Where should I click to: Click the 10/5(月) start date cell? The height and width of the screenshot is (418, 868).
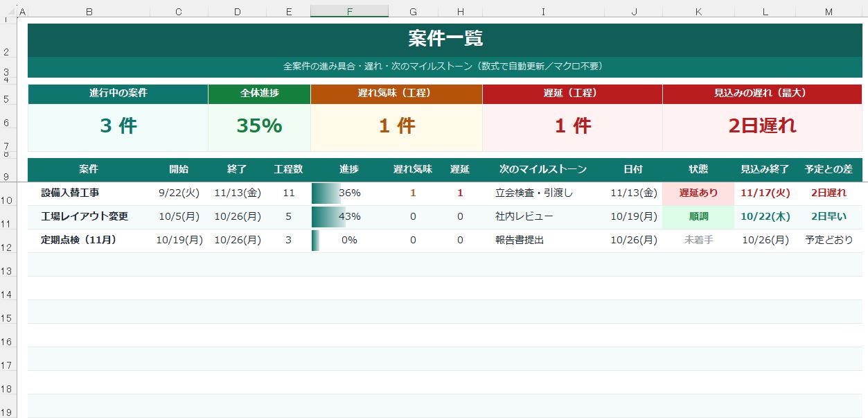click(x=179, y=217)
